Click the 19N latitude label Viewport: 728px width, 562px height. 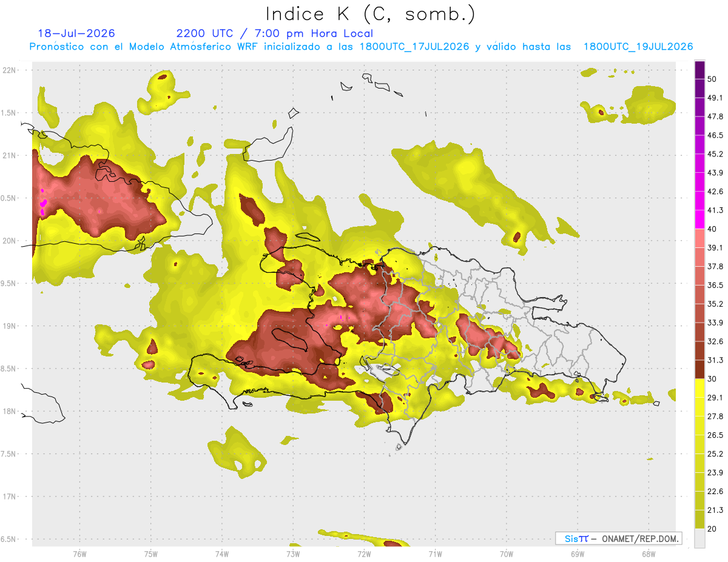click(8, 326)
